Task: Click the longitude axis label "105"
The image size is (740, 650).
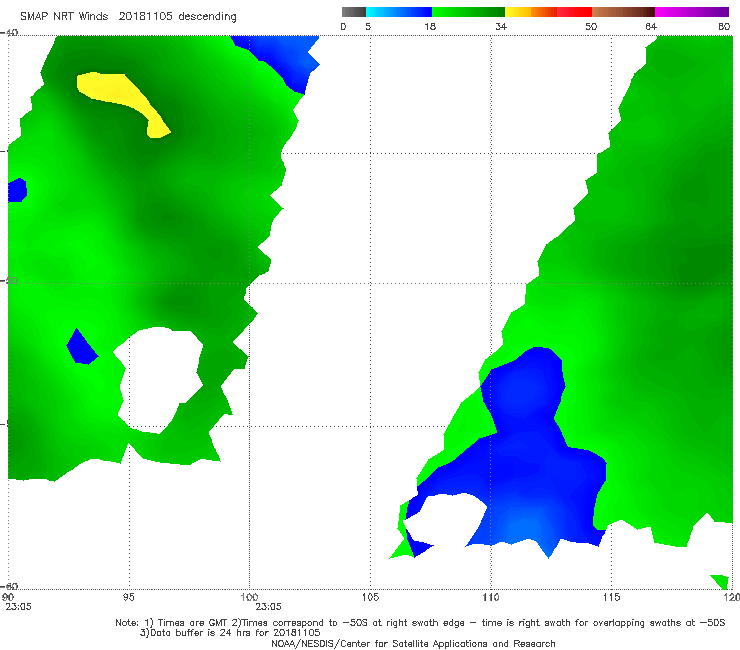Action: pos(370,597)
